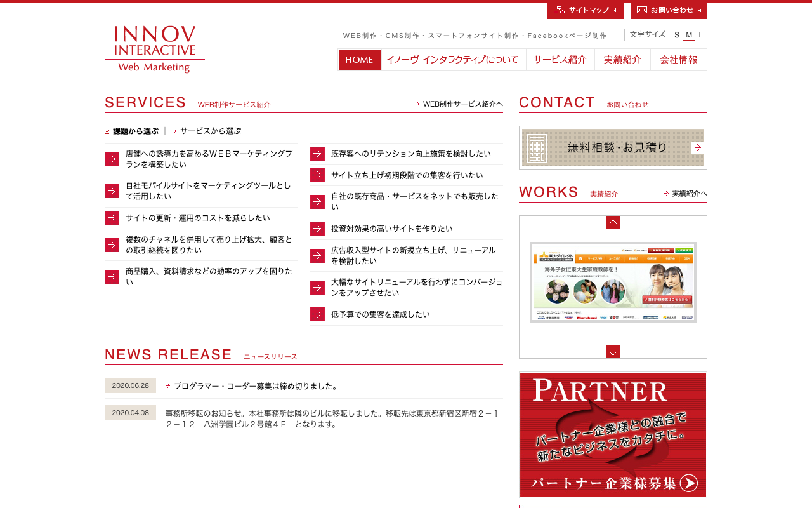Click the news date 2020.06.28
Viewport: 812px width, 508px height.
[x=130, y=385]
